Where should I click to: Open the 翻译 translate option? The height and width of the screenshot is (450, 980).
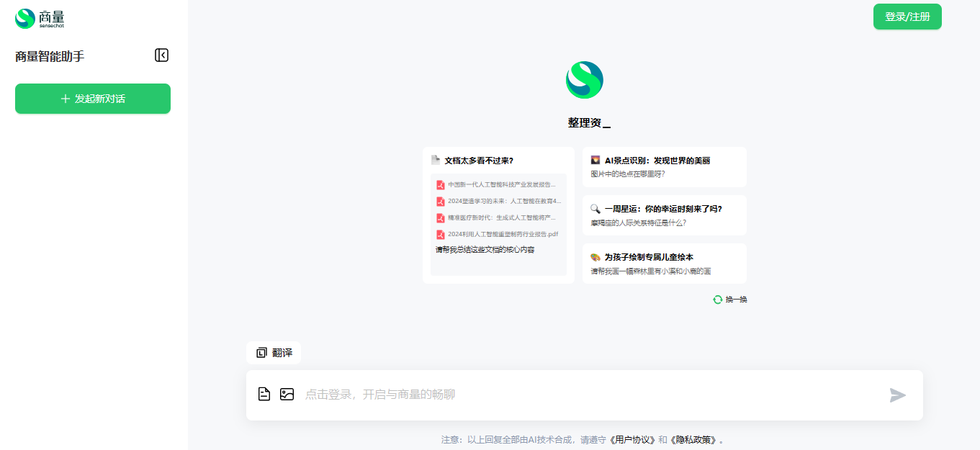coord(274,352)
